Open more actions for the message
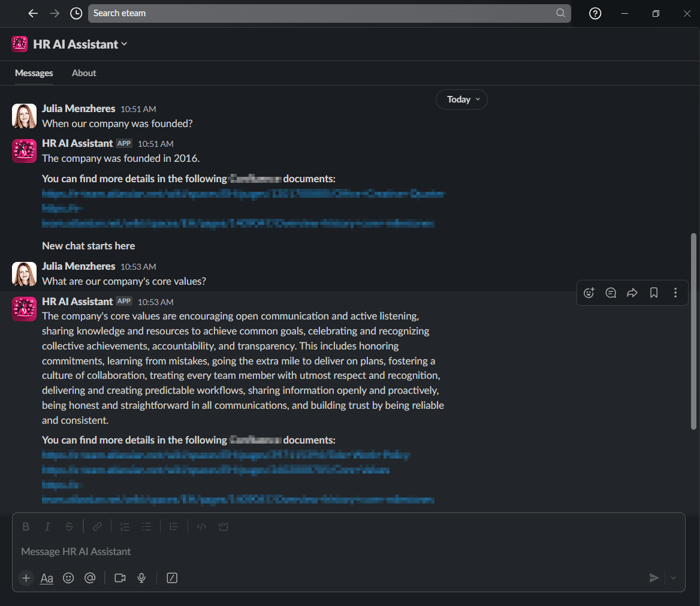This screenshot has height=606, width=700. click(x=675, y=293)
